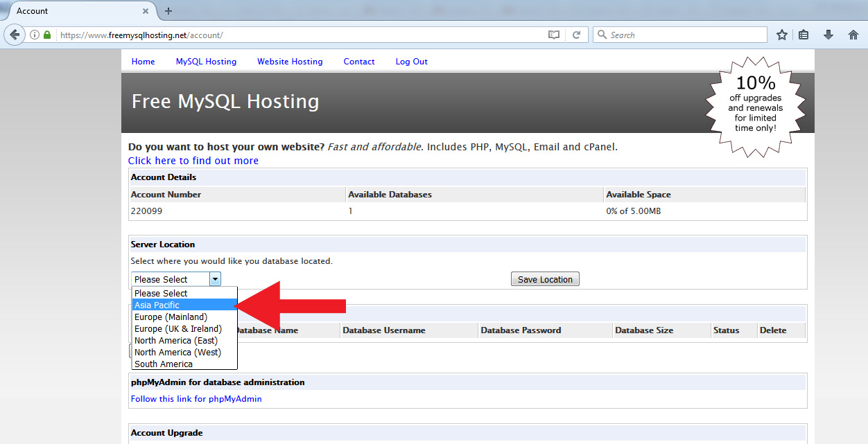This screenshot has width=868, height=444.
Task: Open the Home nav link
Action: [x=144, y=62]
